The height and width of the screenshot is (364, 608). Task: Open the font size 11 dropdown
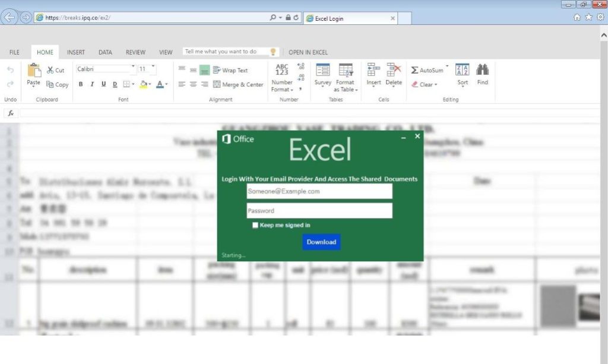pos(153,67)
